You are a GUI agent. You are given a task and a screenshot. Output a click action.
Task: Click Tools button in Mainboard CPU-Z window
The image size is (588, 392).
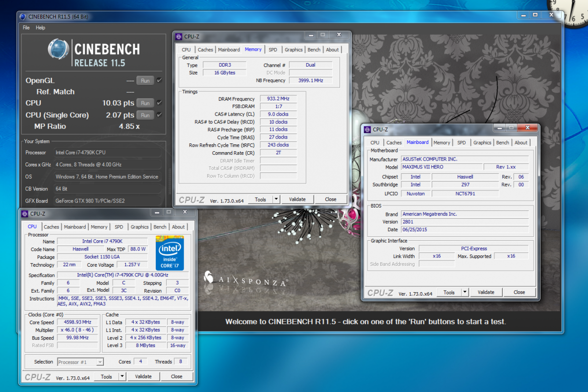[449, 292]
